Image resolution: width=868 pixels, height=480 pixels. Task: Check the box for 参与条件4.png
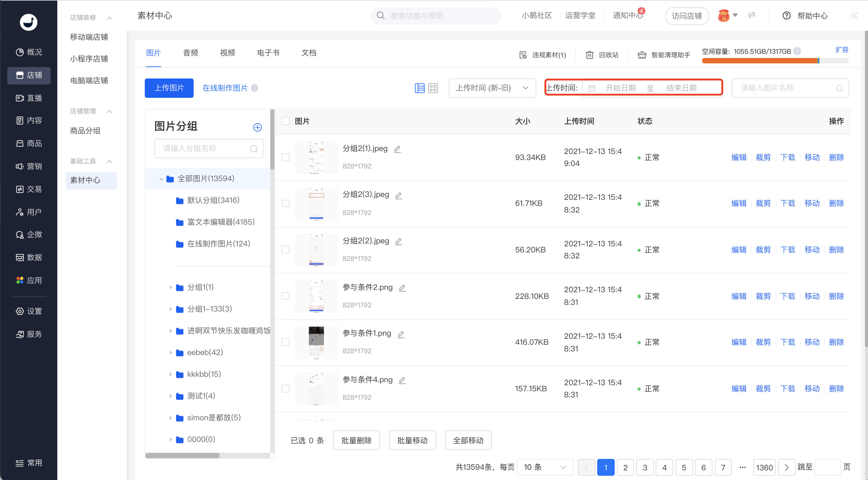(x=285, y=389)
